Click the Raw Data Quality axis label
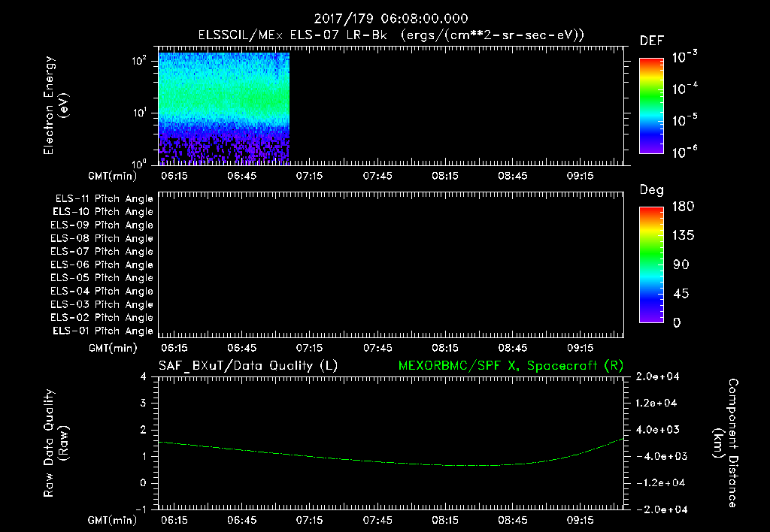 (x=56, y=443)
